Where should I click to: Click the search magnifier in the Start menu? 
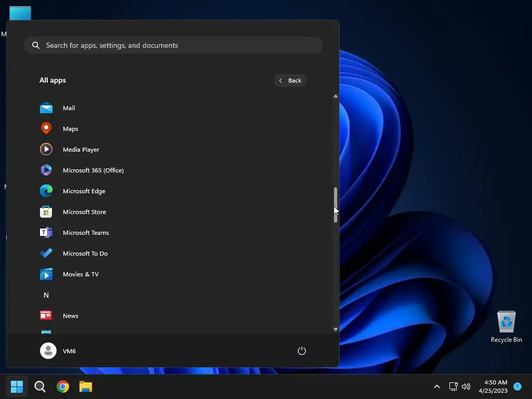(x=36, y=45)
